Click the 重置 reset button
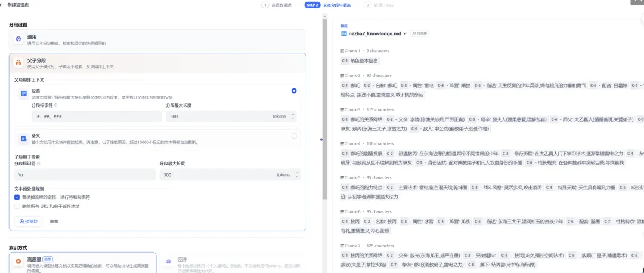 tap(54, 222)
